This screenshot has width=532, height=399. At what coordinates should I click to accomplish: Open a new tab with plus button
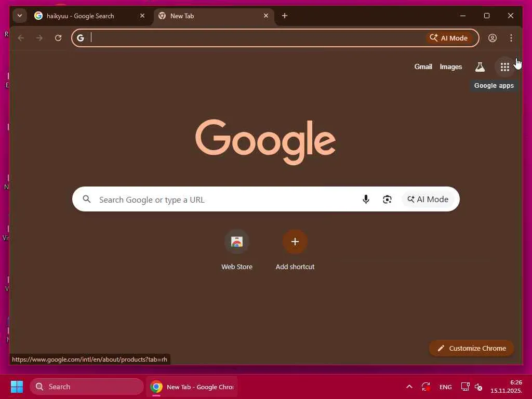285,16
